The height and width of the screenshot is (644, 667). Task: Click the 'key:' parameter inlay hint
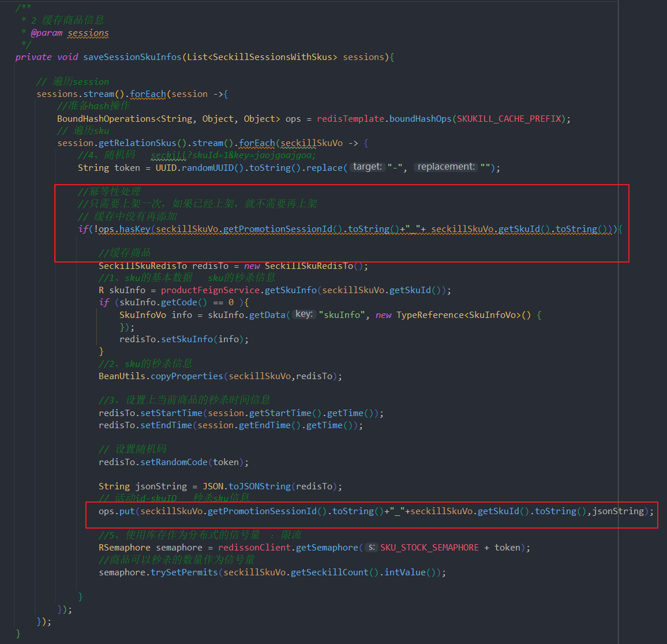[304, 314]
